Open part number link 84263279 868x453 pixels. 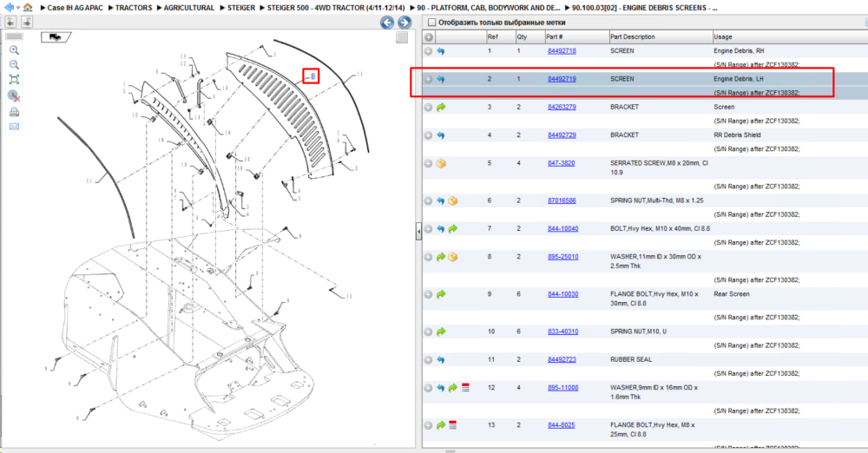(562, 108)
